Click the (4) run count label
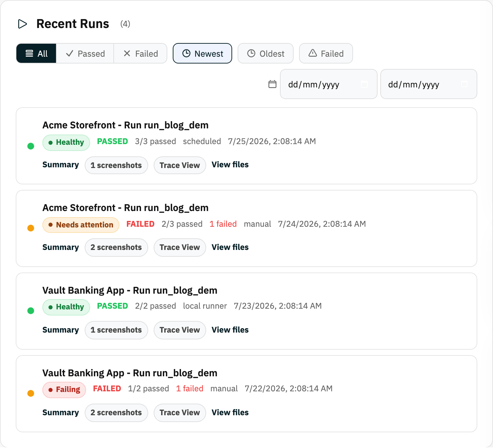 click(125, 24)
